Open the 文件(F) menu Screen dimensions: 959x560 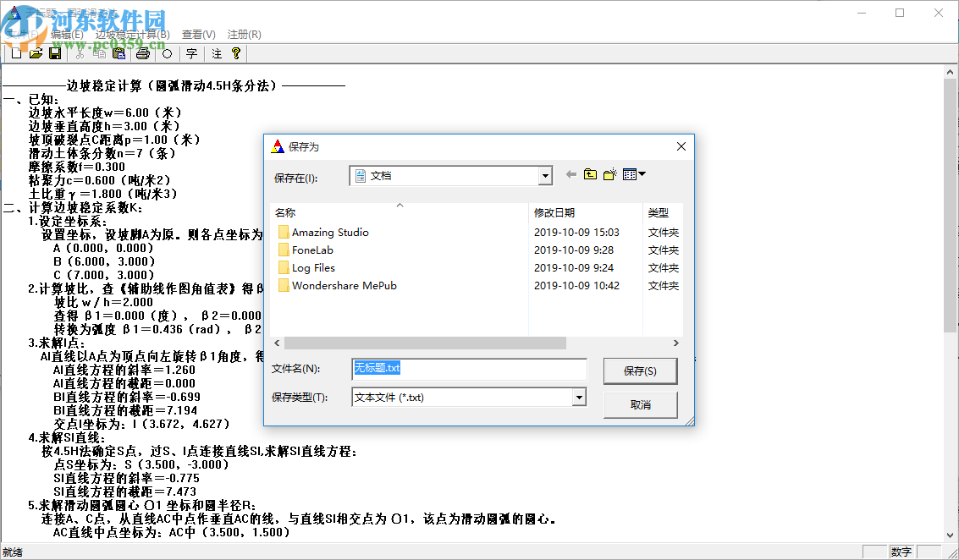pos(22,34)
